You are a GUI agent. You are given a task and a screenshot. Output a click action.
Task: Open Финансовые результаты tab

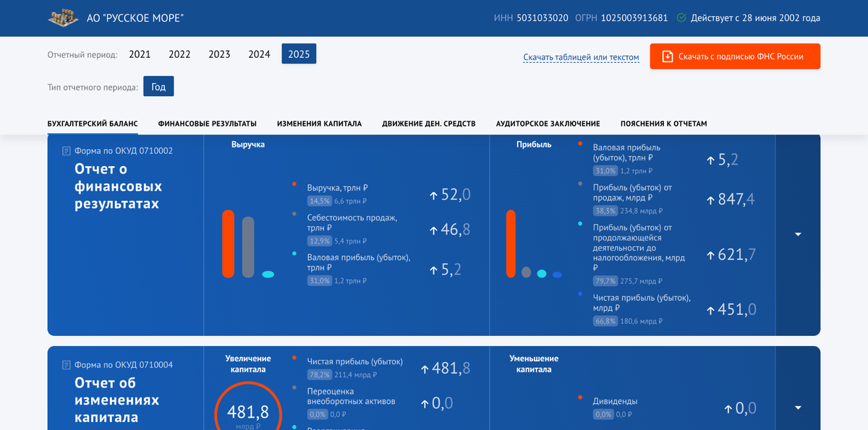pyautogui.click(x=207, y=124)
